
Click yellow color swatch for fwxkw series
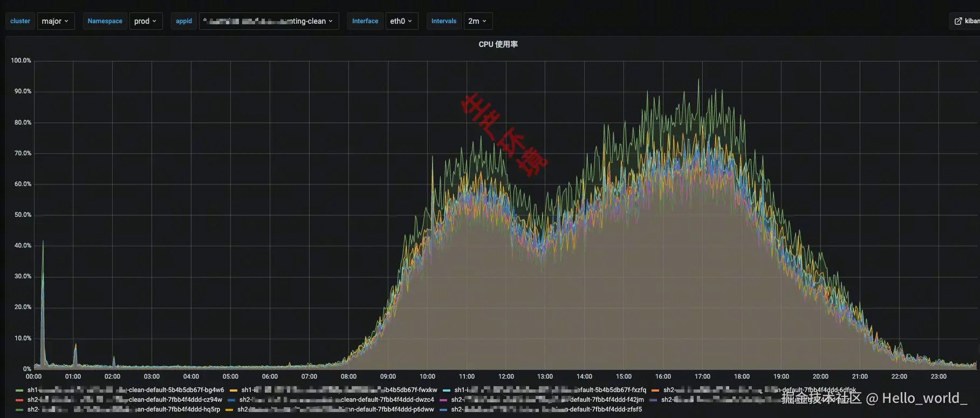click(234, 390)
